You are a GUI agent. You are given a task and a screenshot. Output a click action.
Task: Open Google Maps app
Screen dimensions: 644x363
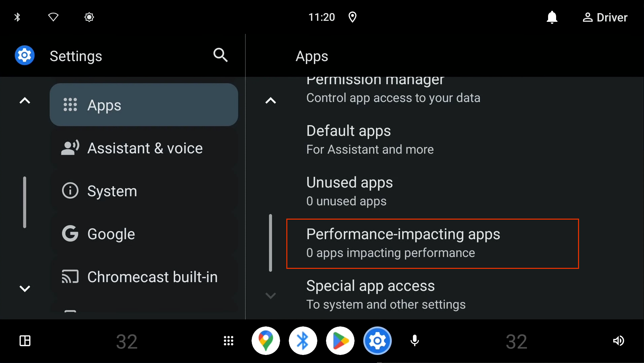[x=266, y=341]
